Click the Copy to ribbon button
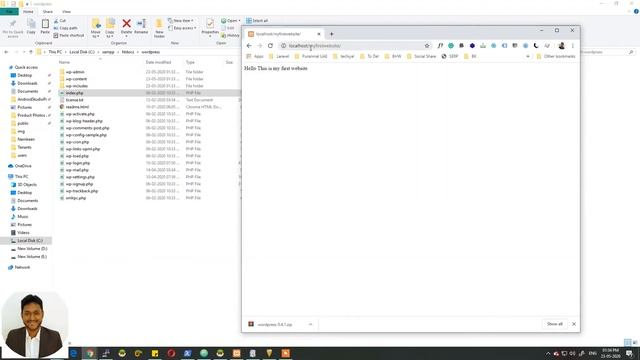Screen dimensions: 640x360 (110, 28)
